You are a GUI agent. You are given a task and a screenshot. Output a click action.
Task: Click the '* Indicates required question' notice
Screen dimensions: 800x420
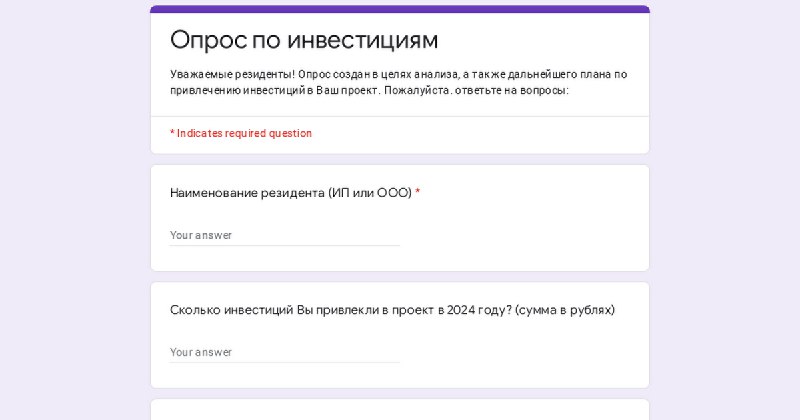pyautogui.click(x=241, y=133)
